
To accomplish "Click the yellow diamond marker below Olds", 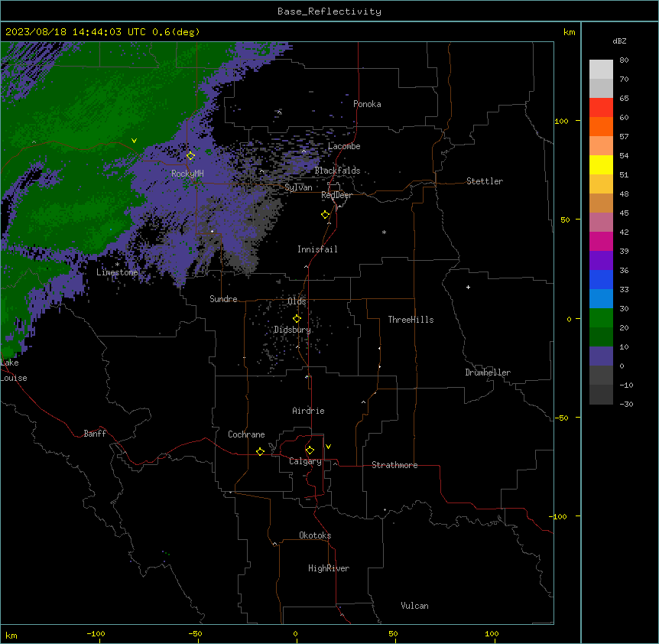I will (x=297, y=318).
